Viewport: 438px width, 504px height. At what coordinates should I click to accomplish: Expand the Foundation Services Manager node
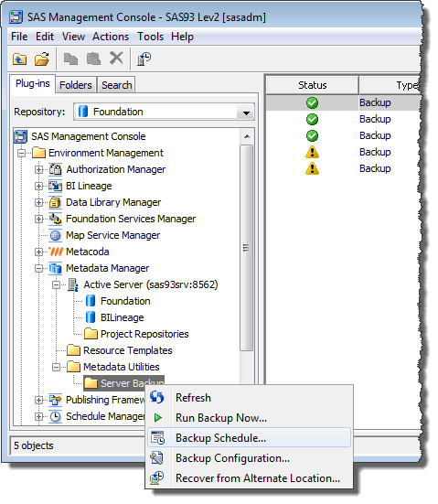39,219
